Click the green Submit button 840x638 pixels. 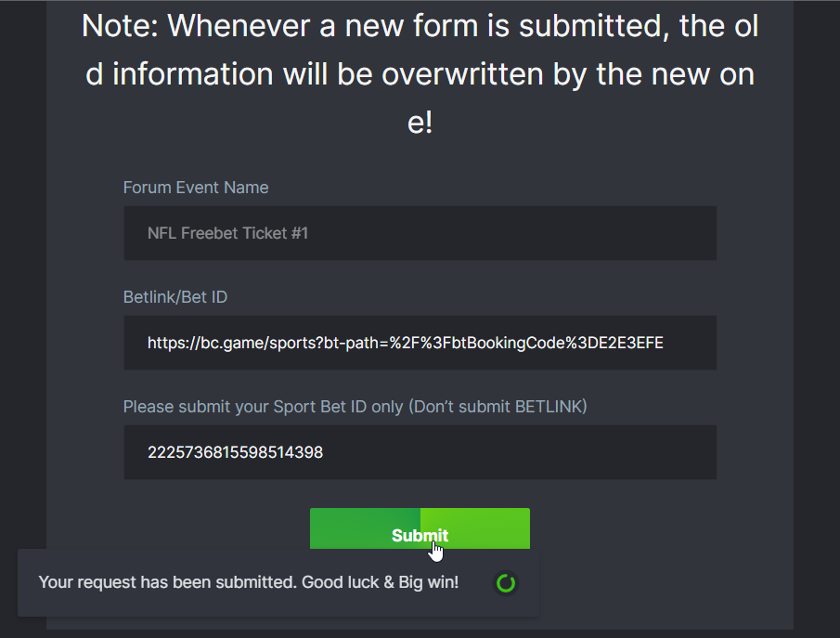[420, 527]
